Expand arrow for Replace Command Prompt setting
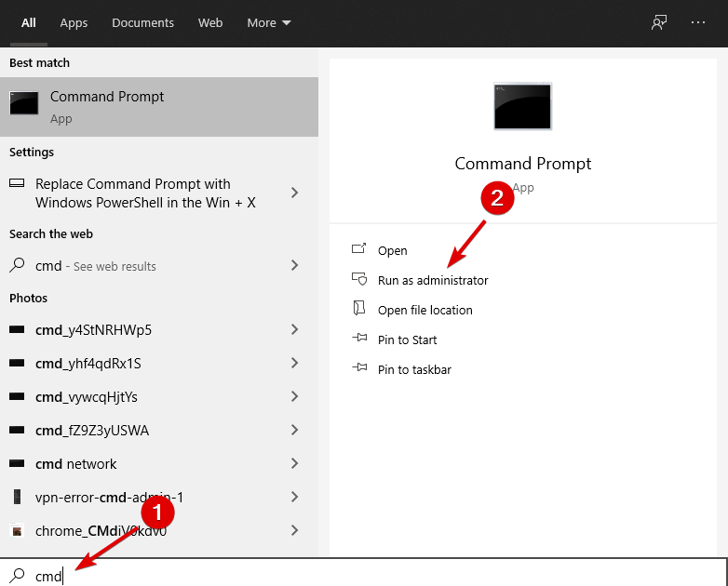The image size is (728, 586). [294, 193]
